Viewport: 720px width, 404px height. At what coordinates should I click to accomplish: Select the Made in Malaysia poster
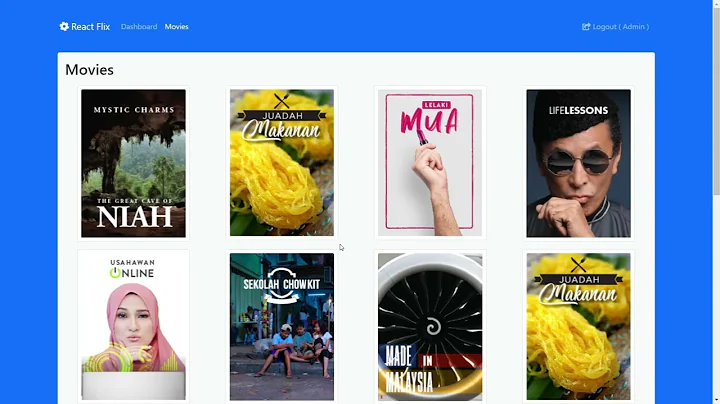430,326
